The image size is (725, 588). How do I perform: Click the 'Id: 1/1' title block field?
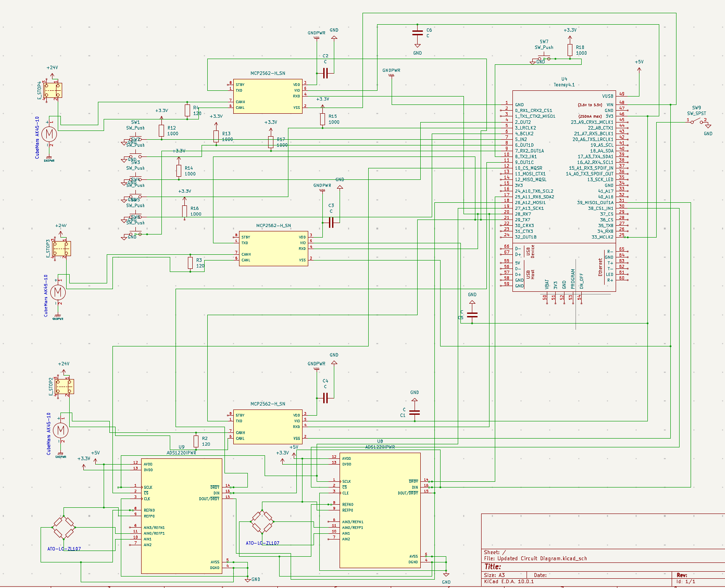pos(686,581)
